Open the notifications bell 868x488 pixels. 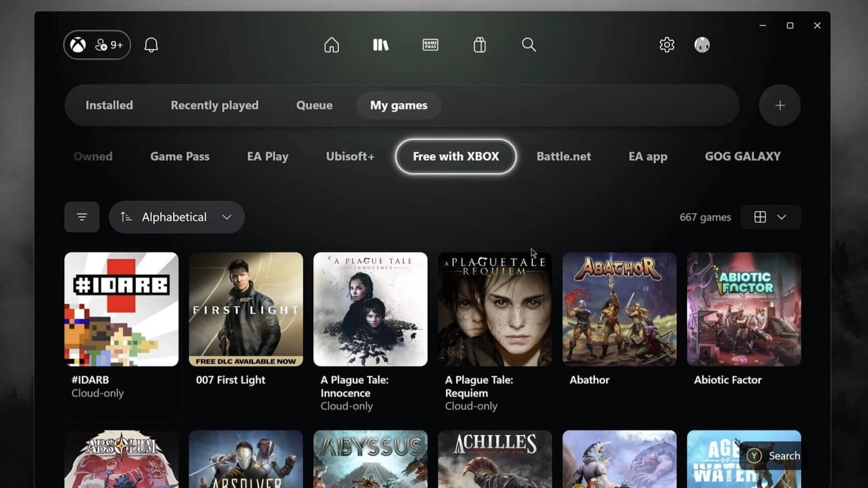point(151,45)
